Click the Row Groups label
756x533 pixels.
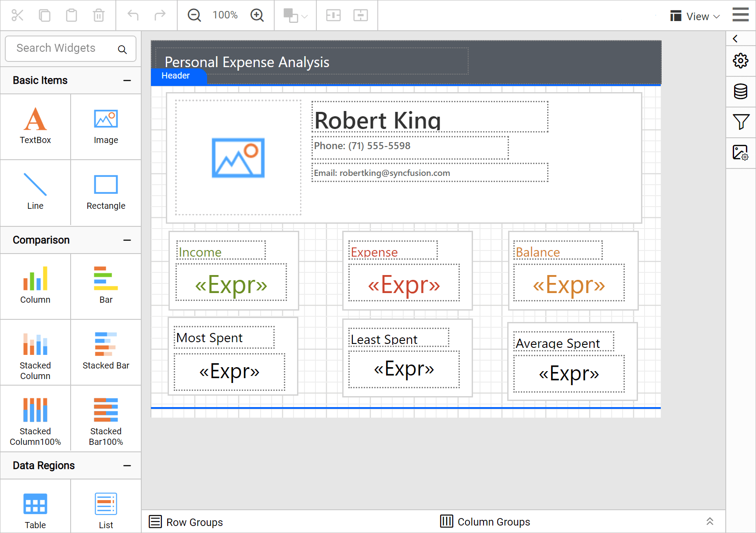[x=194, y=522]
